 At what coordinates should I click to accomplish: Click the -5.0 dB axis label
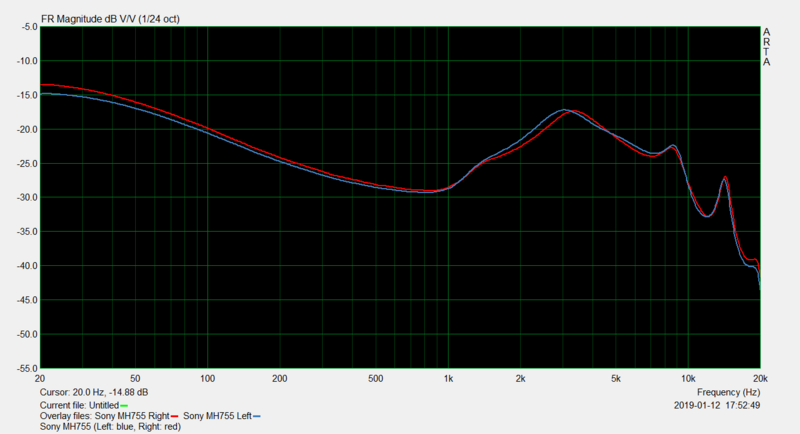(29, 27)
